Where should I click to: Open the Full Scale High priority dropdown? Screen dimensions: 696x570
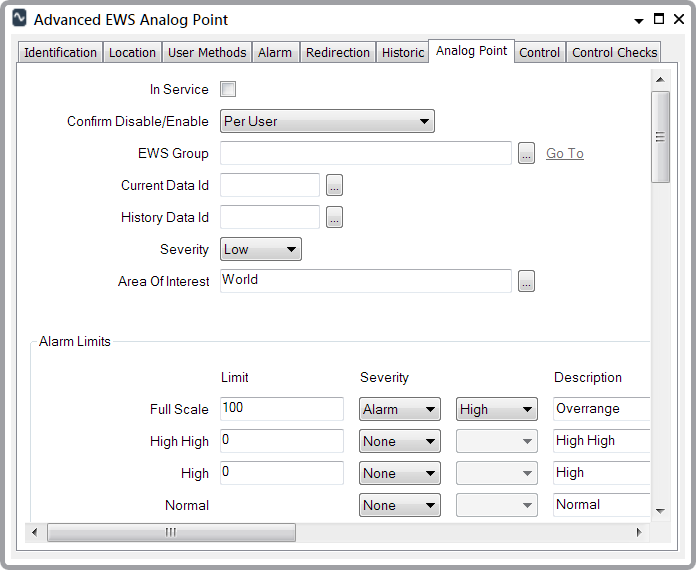(497, 410)
